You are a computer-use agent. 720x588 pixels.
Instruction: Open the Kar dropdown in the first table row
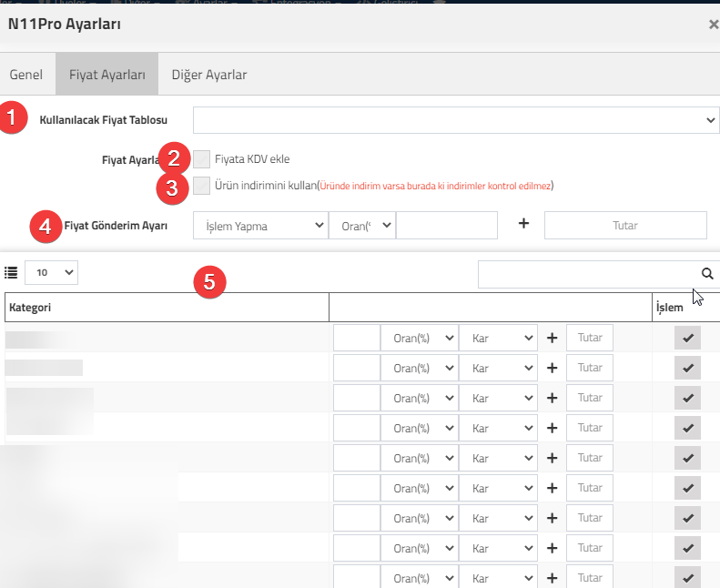coord(498,338)
